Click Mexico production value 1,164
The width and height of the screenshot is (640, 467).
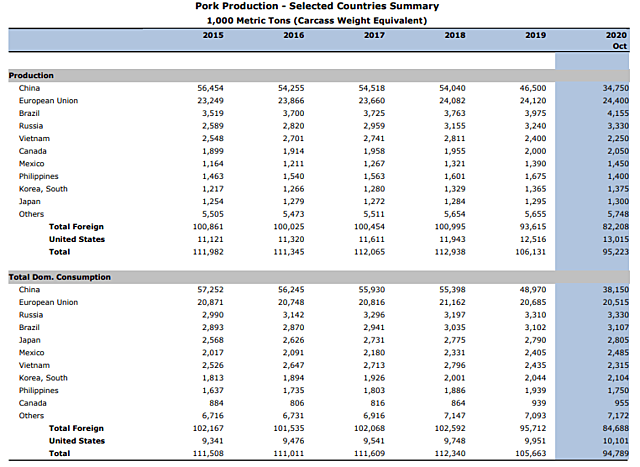tap(213, 164)
